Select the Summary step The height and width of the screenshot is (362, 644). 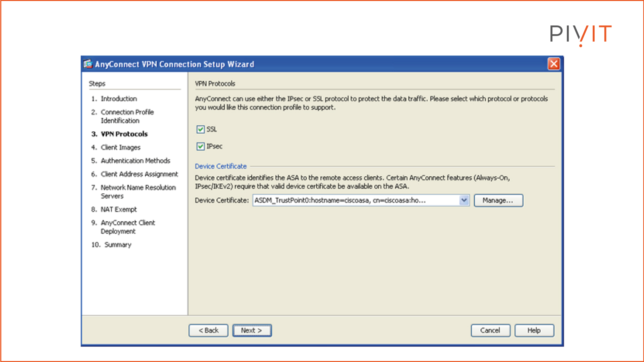click(x=117, y=245)
